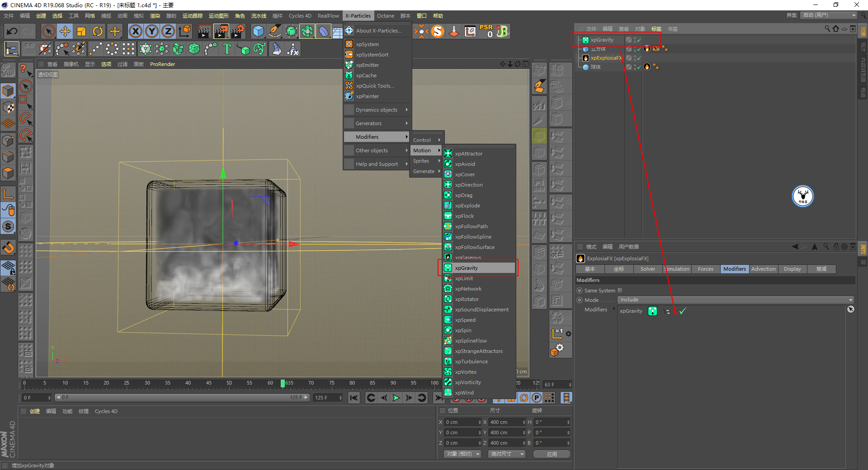Screen dimensions: 868x470
Task: Open the 对象 (相对) coordinate dropdown
Action: [462, 454]
